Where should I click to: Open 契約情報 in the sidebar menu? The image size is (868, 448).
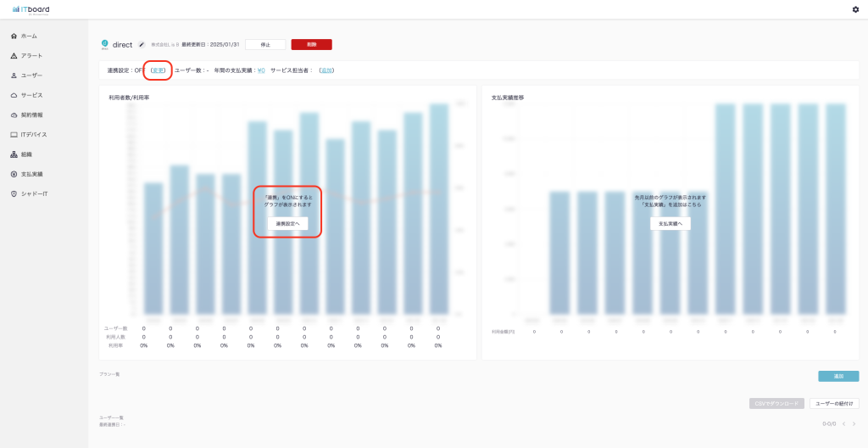(31, 115)
